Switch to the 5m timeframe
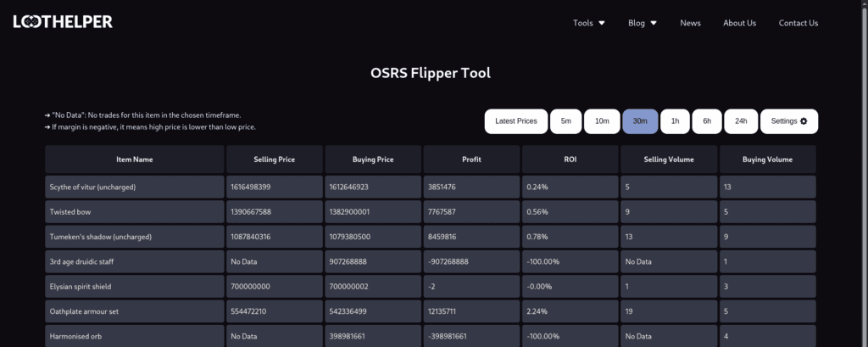This screenshot has height=347, width=868. (565, 121)
